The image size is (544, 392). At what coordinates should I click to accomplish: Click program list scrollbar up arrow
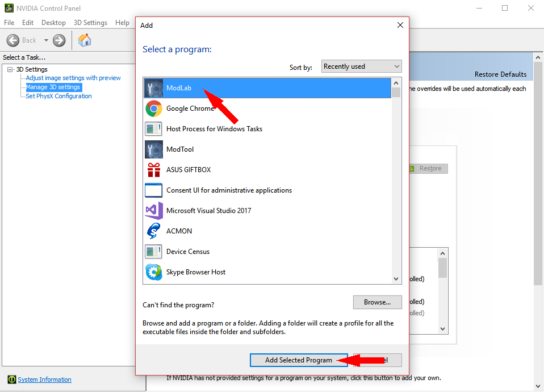pos(396,83)
